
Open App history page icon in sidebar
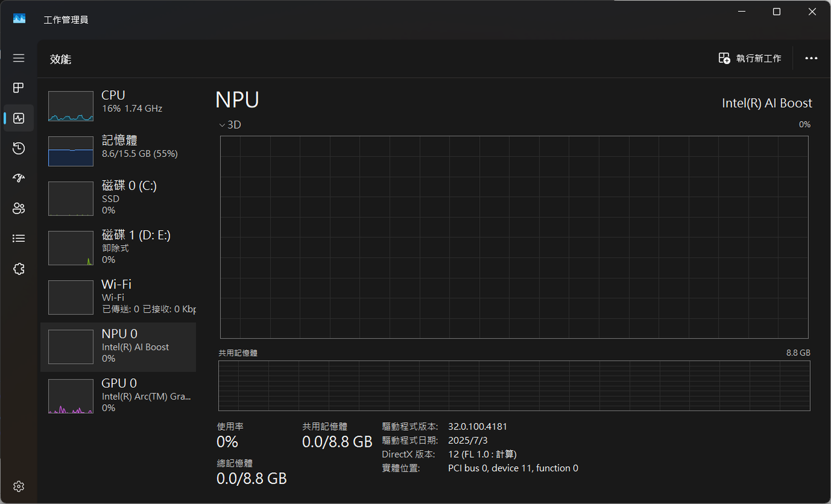click(x=19, y=149)
